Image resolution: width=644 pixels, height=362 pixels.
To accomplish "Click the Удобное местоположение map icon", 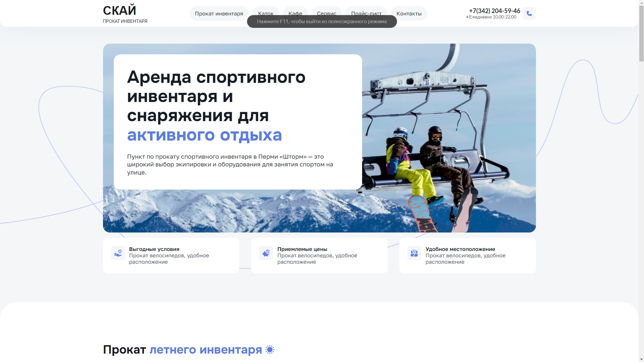I will click(x=414, y=253).
